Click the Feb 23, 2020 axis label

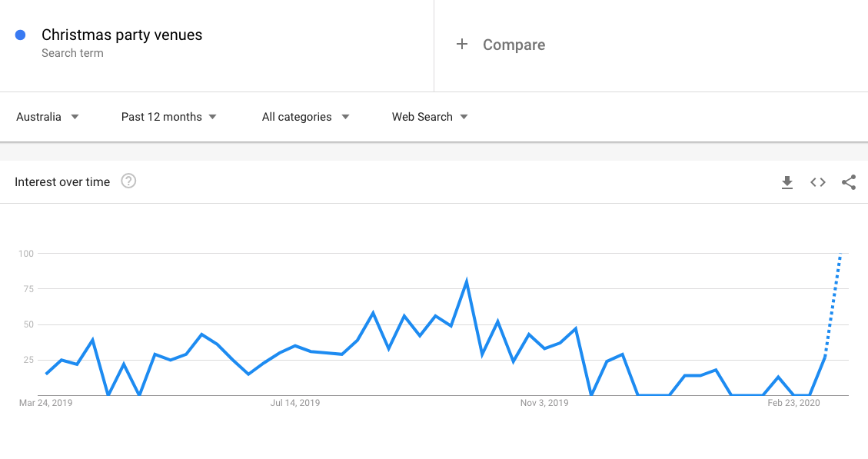pos(793,403)
